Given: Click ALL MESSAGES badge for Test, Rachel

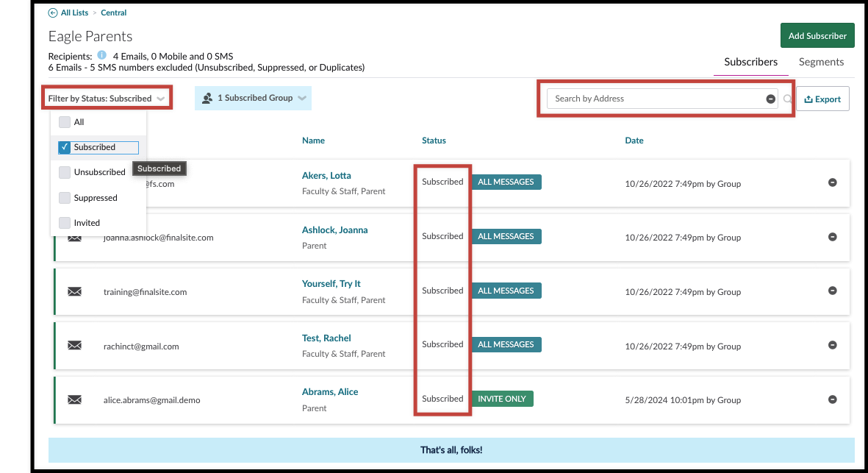Looking at the screenshot, I should (506, 344).
